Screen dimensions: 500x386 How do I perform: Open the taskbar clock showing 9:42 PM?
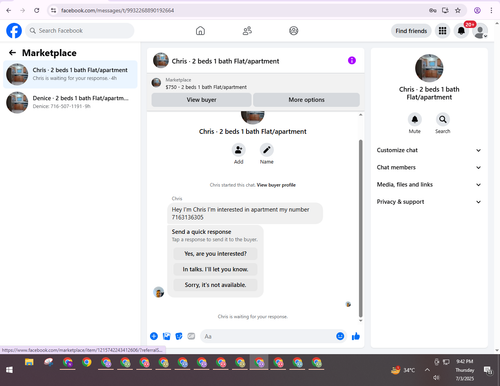click(x=465, y=370)
